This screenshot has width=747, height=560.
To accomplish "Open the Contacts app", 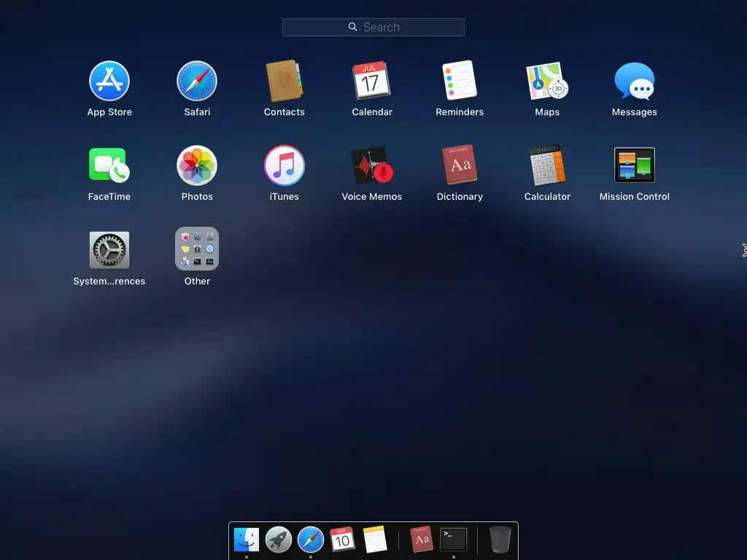I will click(x=284, y=81).
